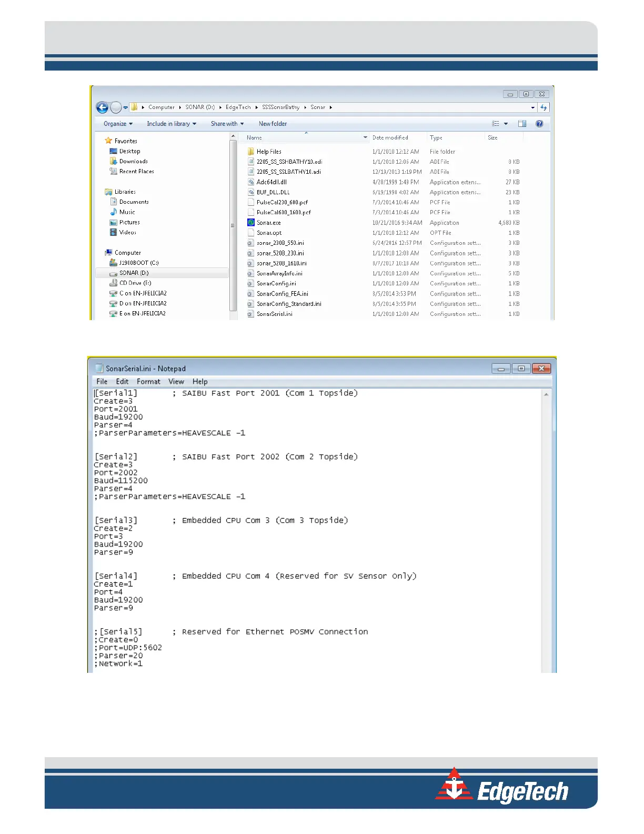Select the SonarConfig.ini file icon
The width and height of the screenshot is (644, 834).
click(x=251, y=283)
